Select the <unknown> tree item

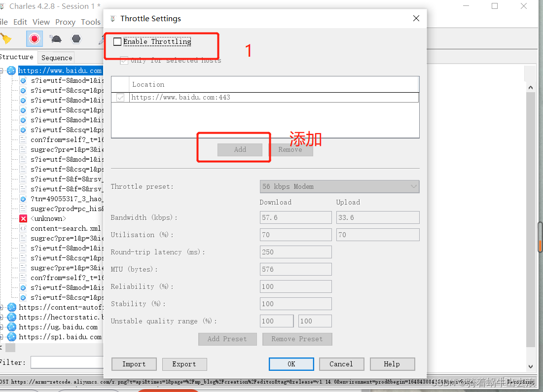48,218
